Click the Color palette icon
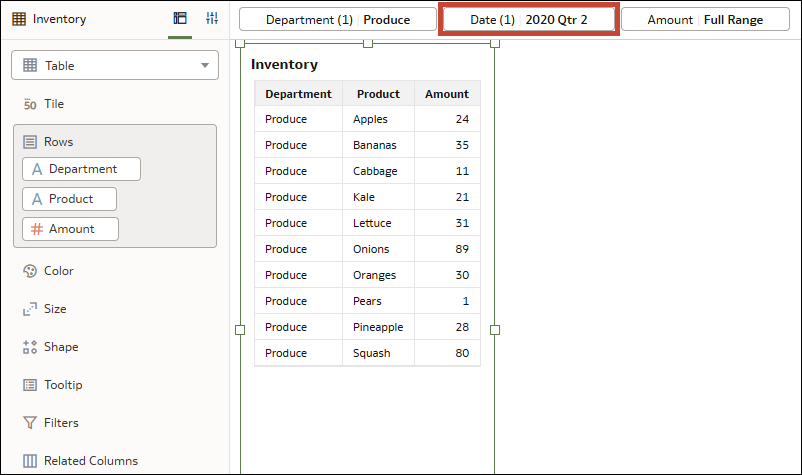The height and width of the screenshot is (475, 802). [30, 271]
